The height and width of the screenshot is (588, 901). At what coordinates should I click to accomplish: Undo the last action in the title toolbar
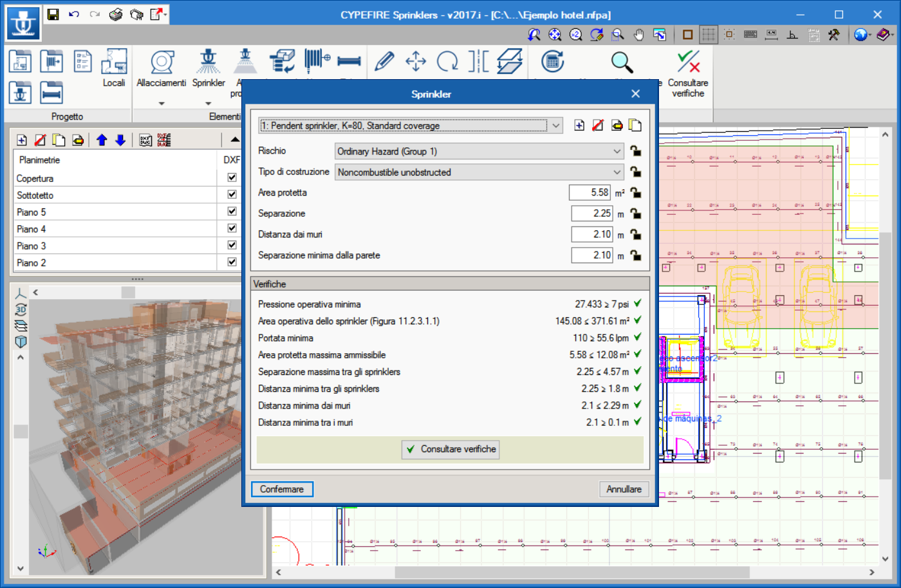tap(74, 14)
